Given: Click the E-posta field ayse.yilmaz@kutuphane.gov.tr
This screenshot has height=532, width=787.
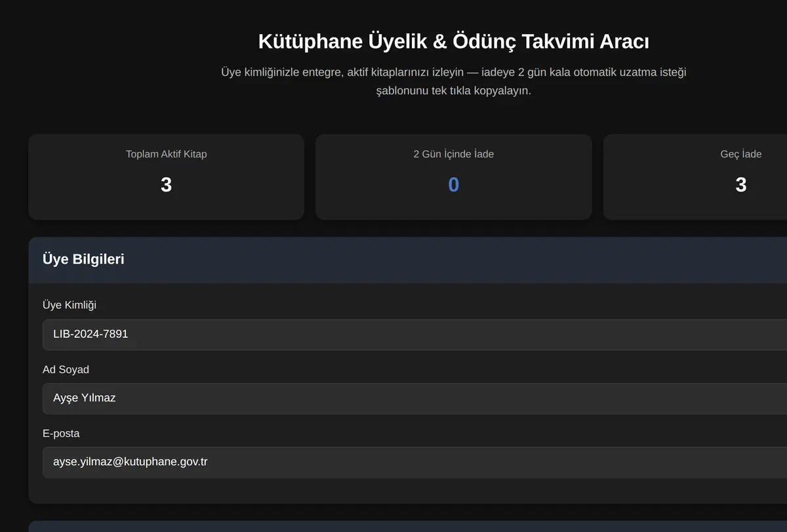Looking at the screenshot, I should [x=414, y=462].
